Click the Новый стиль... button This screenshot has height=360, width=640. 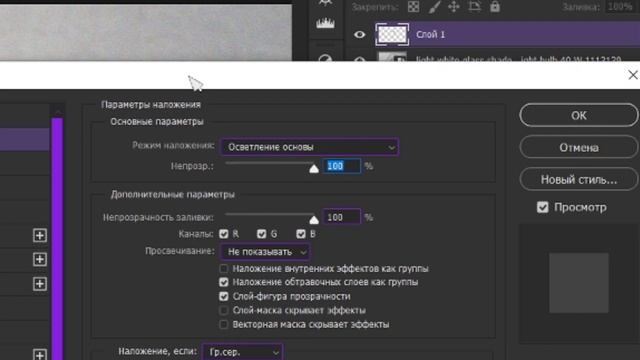coord(579,179)
